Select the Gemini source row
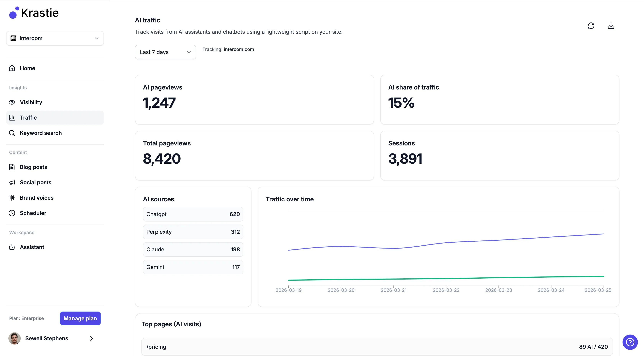The height and width of the screenshot is (356, 644). (193, 267)
